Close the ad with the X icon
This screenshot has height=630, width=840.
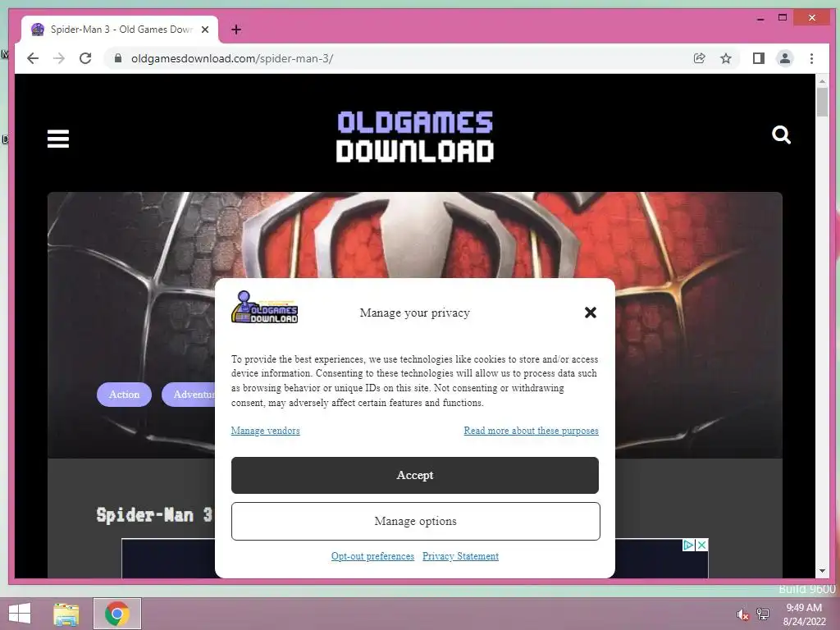coord(702,545)
